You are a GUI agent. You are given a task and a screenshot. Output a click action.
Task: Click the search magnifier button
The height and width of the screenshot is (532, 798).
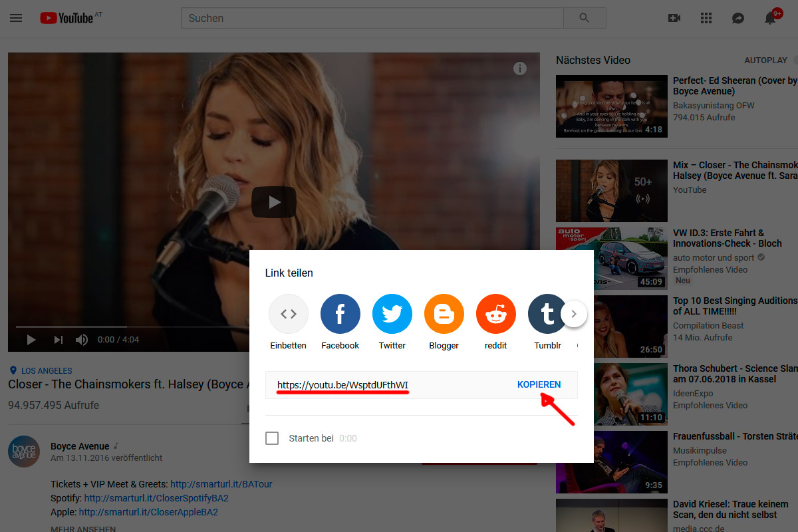pyautogui.click(x=585, y=18)
